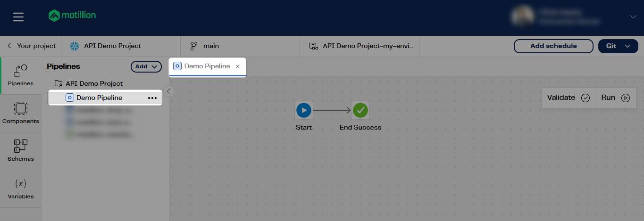Open API Demo Project-my-envi environment

point(368,46)
